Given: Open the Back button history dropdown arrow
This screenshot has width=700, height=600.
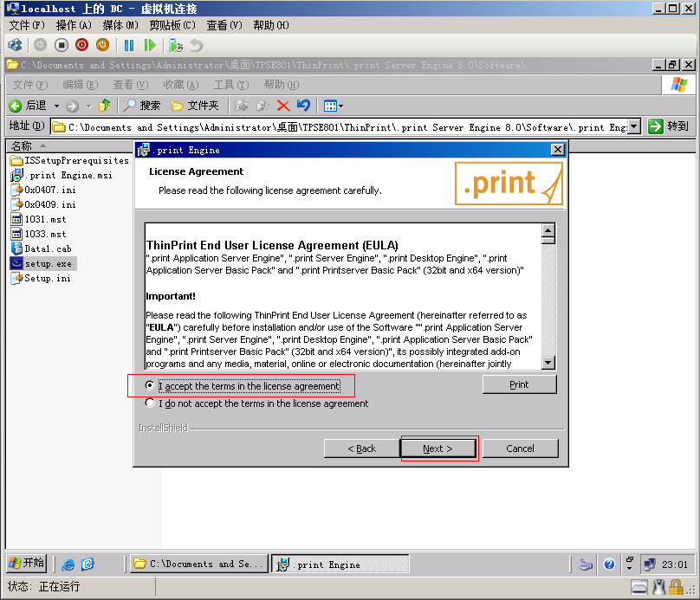Looking at the screenshot, I should [x=56, y=106].
